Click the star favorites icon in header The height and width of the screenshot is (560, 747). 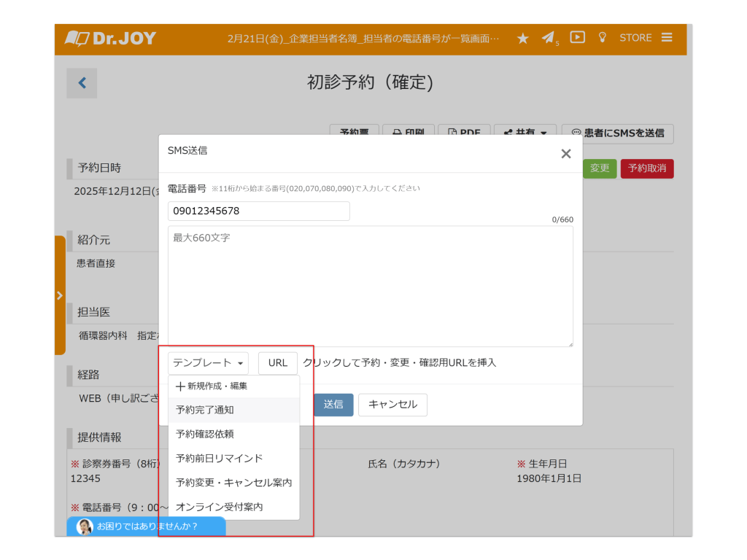point(523,39)
